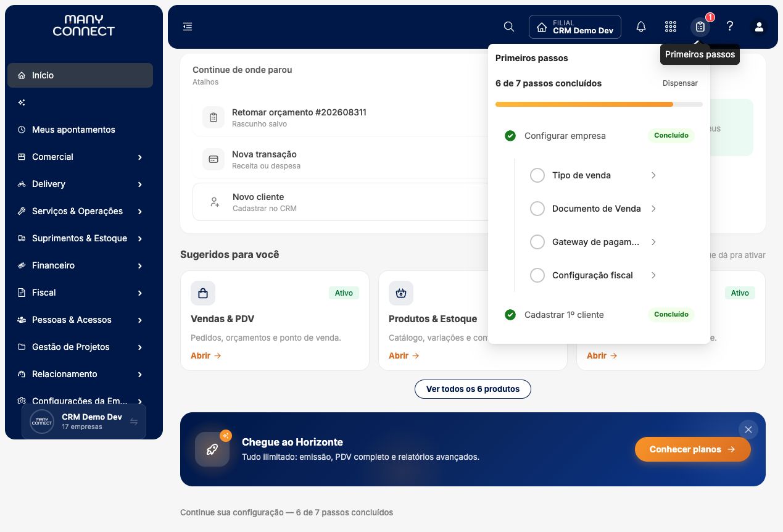Screen dimensions: 783x532
Task: Collapse the sidebar menu icon
Action: point(188,27)
